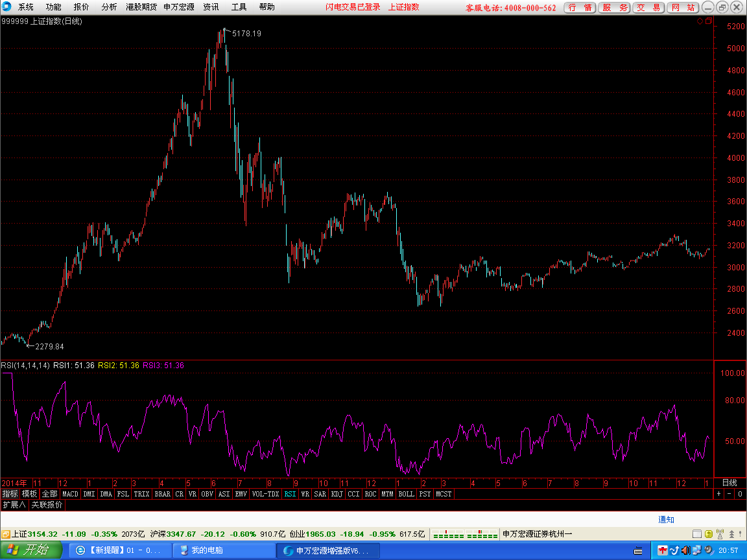Zoom in chart with plus button
Viewport: 747px width, 560px height.
point(719,494)
